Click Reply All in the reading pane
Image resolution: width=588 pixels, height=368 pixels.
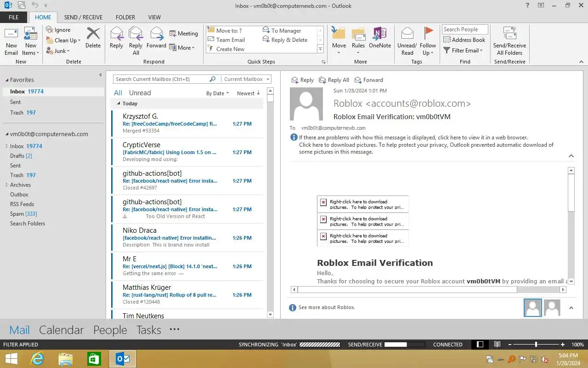[x=334, y=80]
